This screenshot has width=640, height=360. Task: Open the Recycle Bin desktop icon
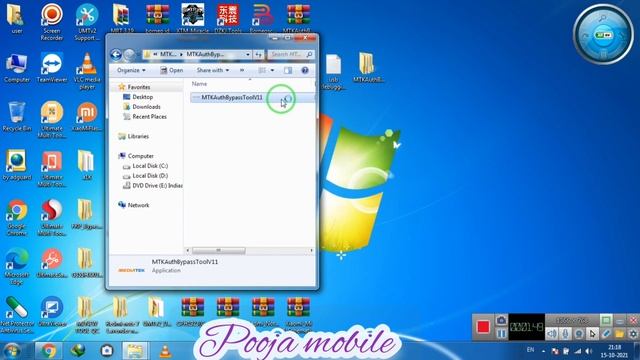point(17,117)
